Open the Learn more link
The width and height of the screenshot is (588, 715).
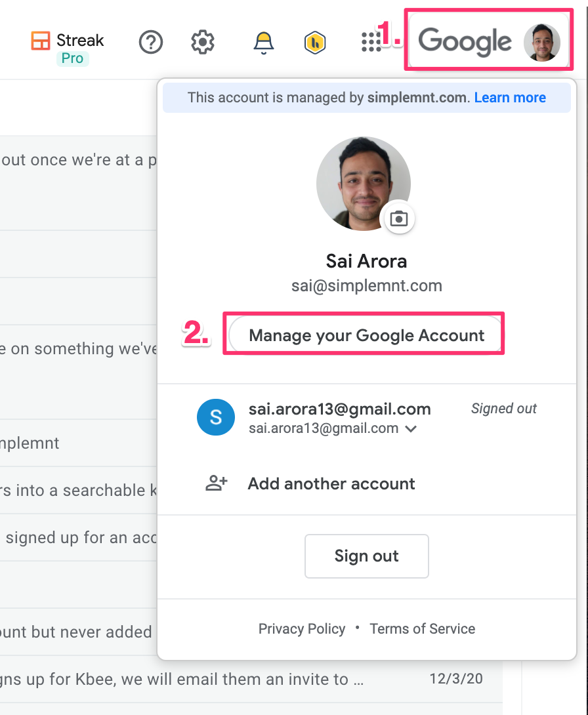510,98
